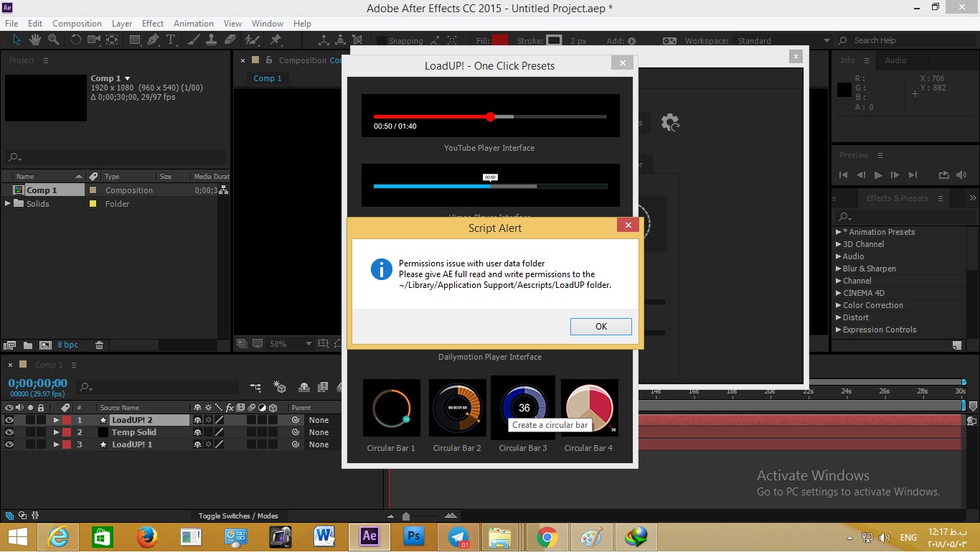Select the Clone Stamp tool
Viewport: 980px width, 555px height.
(x=213, y=40)
